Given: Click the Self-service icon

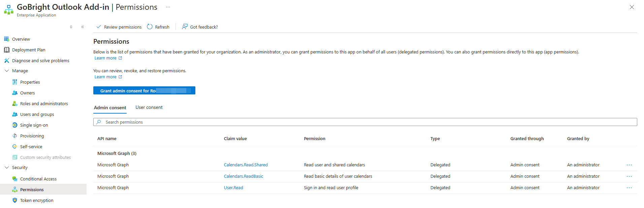Looking at the screenshot, I should (x=14, y=147).
